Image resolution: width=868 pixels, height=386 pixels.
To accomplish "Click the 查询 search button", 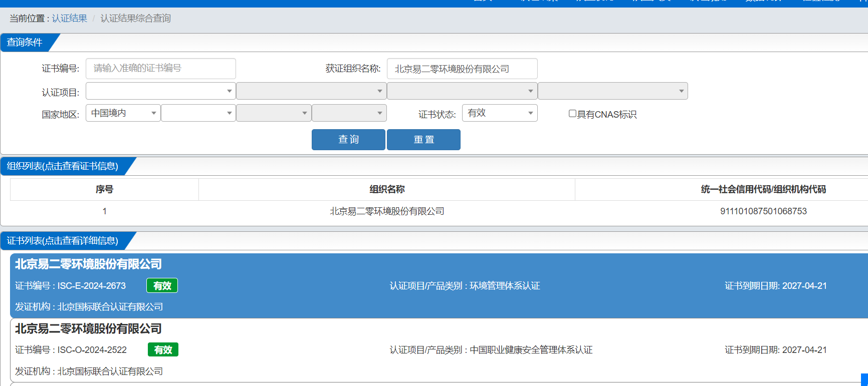I will pyautogui.click(x=348, y=140).
